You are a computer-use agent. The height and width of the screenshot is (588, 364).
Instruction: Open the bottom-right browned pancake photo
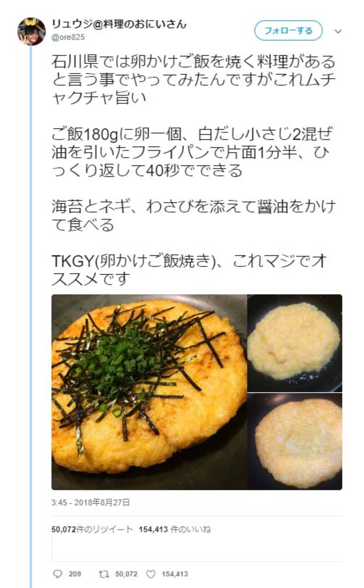pyautogui.click(x=295, y=442)
